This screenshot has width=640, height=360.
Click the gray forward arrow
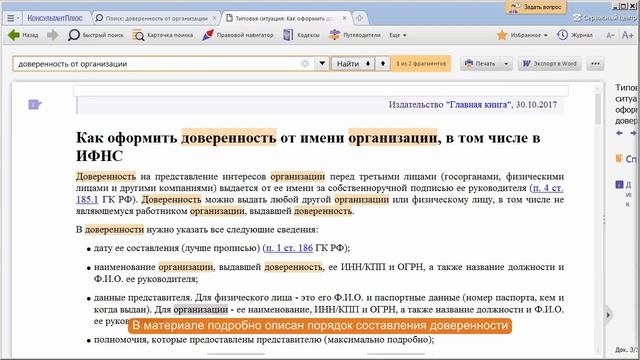click(x=53, y=35)
